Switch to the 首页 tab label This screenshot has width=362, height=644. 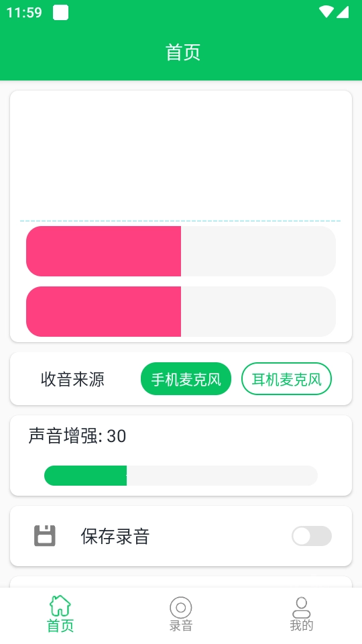60,625
